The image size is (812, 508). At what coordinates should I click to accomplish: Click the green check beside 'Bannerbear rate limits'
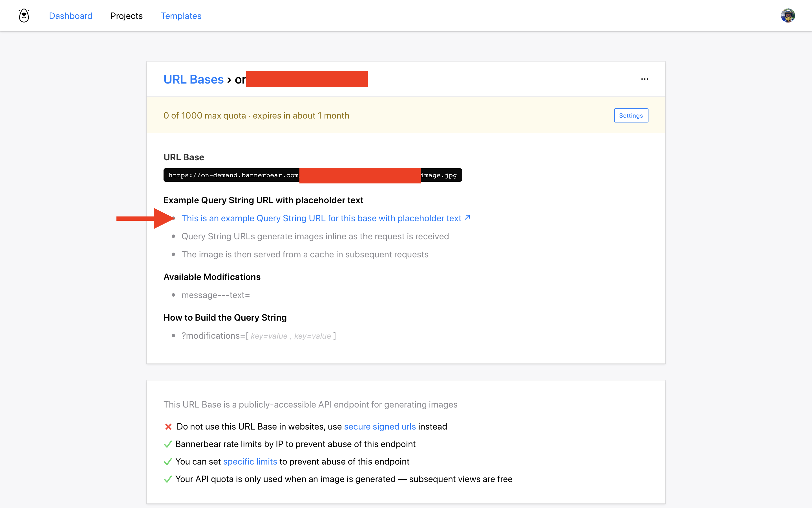tap(168, 444)
